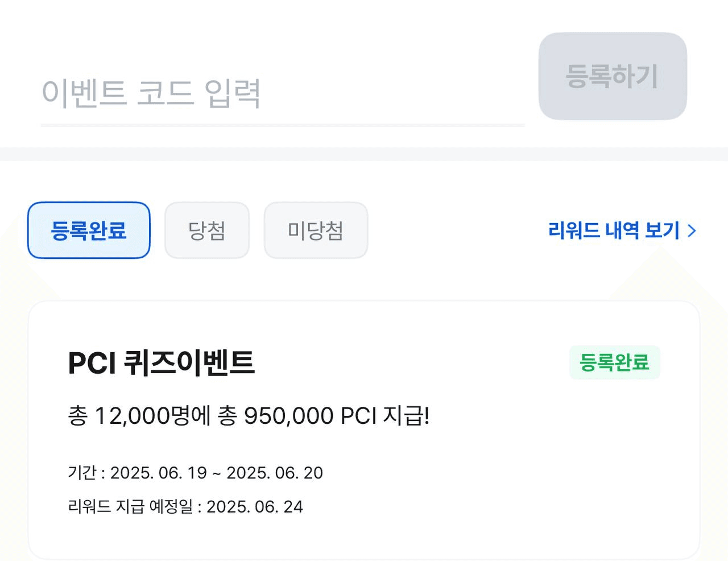Screen dimensions: 728x561
Task: Click the gray divider band below the code entry
Action: point(364,154)
